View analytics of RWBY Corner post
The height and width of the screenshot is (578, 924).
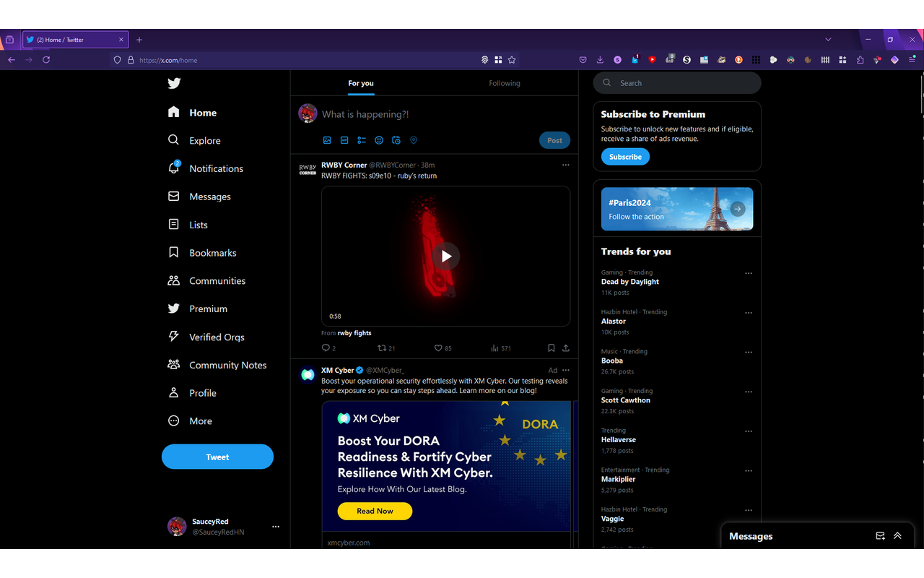[500, 348]
